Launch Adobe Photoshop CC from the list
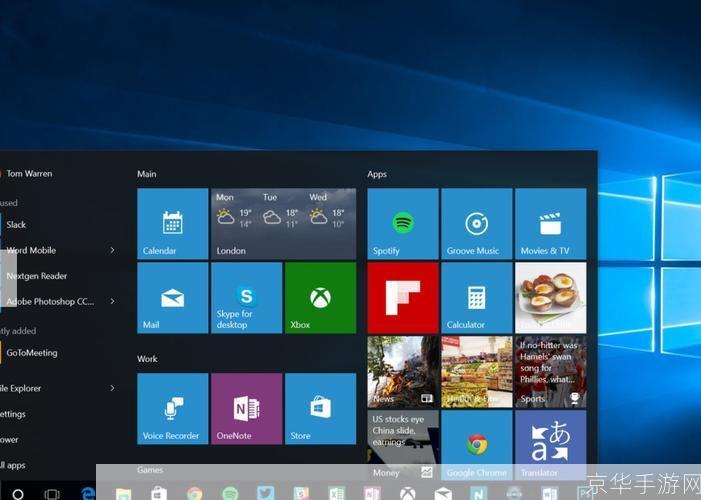The height and width of the screenshot is (500, 701). (x=49, y=301)
